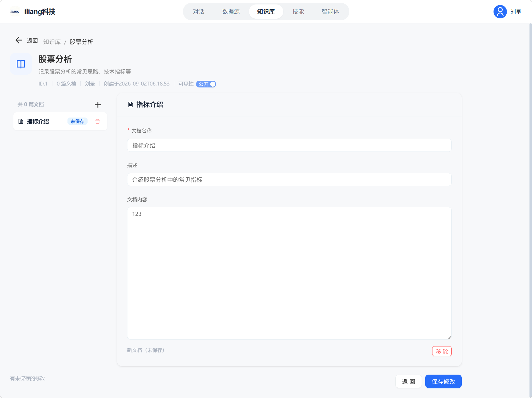532x398 pixels.
Task: Click the 股票分析 page title
Action: (55, 59)
